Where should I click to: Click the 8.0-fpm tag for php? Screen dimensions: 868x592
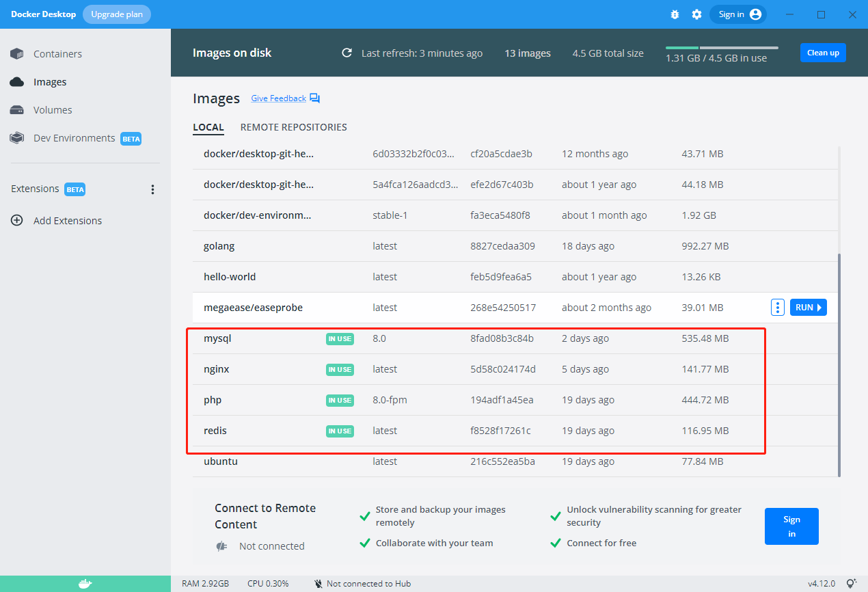click(x=390, y=400)
